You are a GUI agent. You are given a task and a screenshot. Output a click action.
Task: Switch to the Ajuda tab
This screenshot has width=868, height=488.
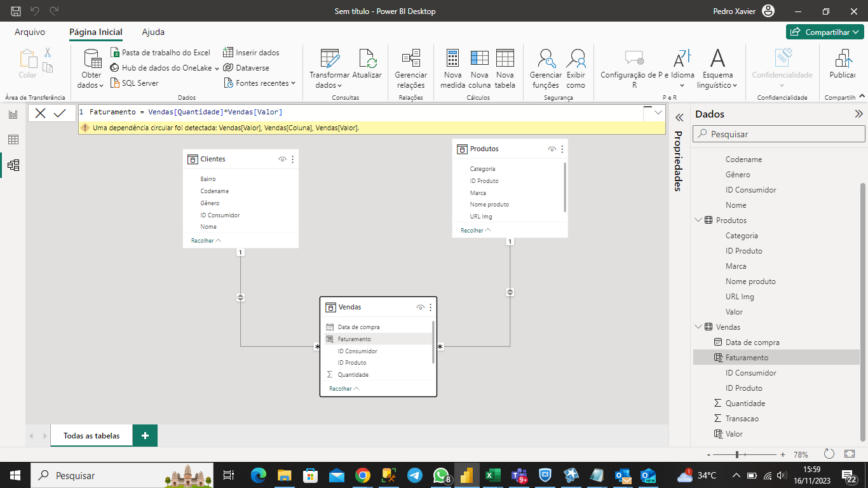tap(153, 32)
